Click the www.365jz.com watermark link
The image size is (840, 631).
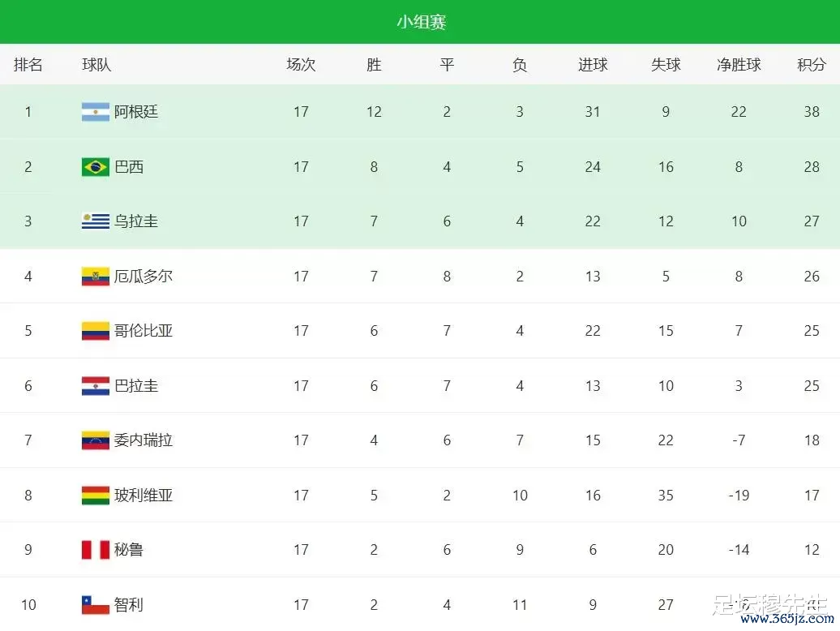(787, 619)
